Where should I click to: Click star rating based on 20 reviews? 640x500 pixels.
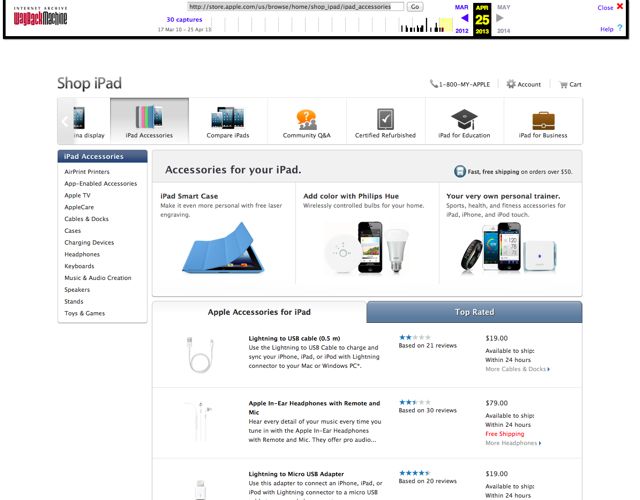415,473
